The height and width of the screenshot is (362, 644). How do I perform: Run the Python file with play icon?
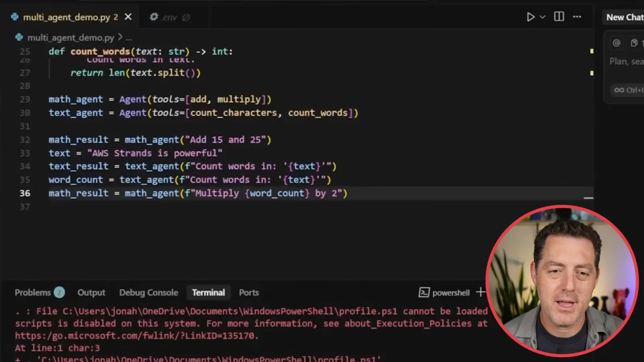point(530,17)
